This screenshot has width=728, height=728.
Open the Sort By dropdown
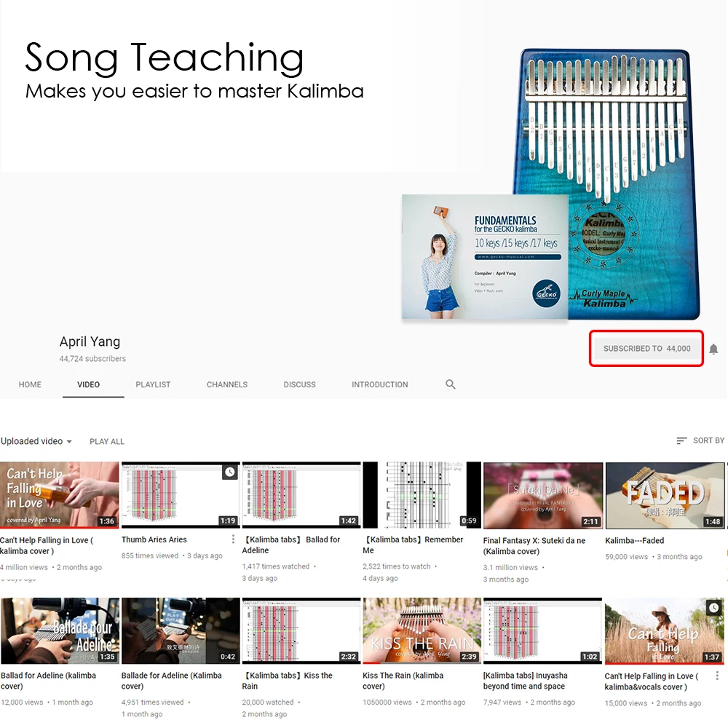pyautogui.click(x=700, y=440)
